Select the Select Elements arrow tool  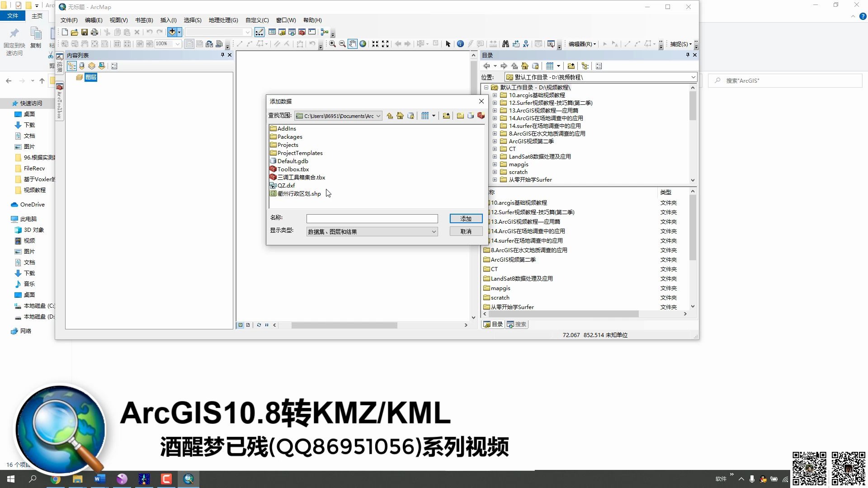(448, 44)
